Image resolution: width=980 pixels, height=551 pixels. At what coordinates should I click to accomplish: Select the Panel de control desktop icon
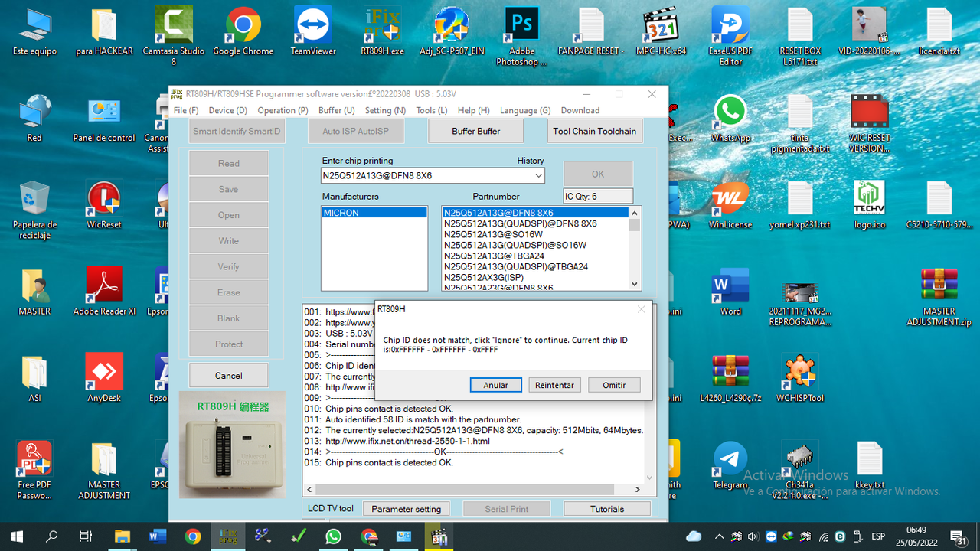click(x=104, y=117)
